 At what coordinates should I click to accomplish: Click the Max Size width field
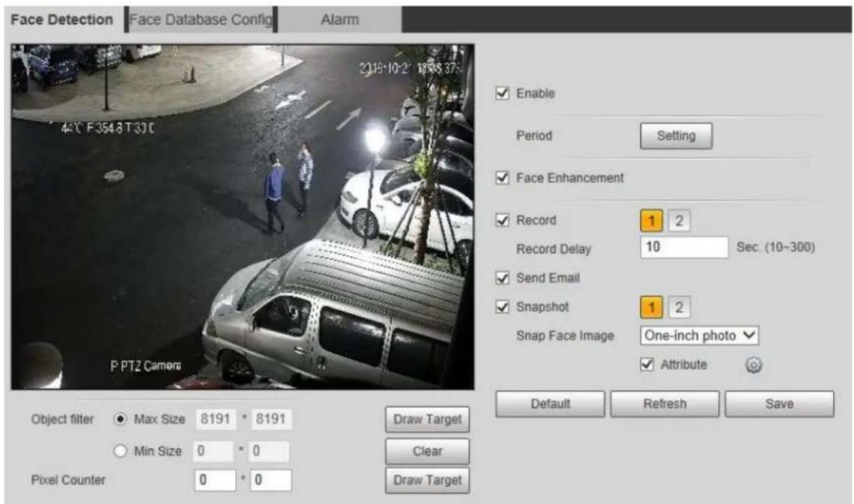pyautogui.click(x=216, y=419)
